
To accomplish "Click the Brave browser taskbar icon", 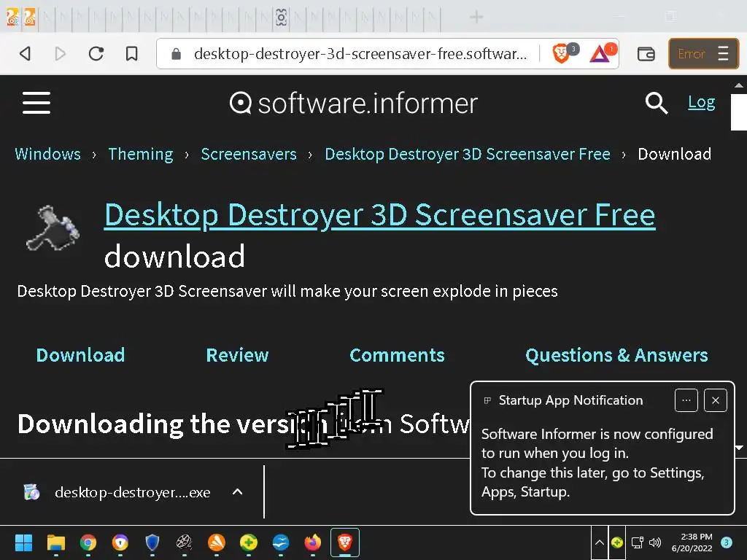I will pyautogui.click(x=345, y=542).
